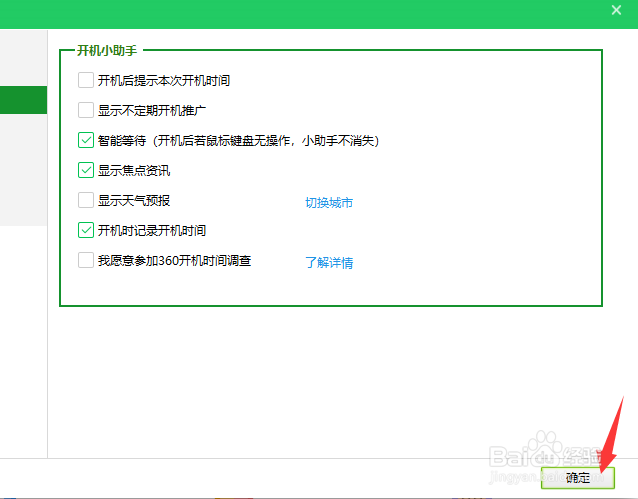This screenshot has width=638, height=499.
Task: Click the 开机时记录开机时间 label text
Action: point(152,231)
